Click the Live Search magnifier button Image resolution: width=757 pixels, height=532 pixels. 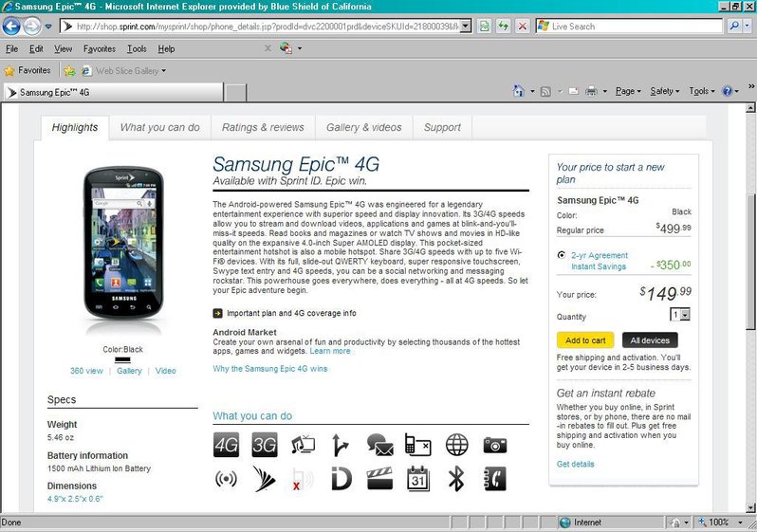(734, 26)
